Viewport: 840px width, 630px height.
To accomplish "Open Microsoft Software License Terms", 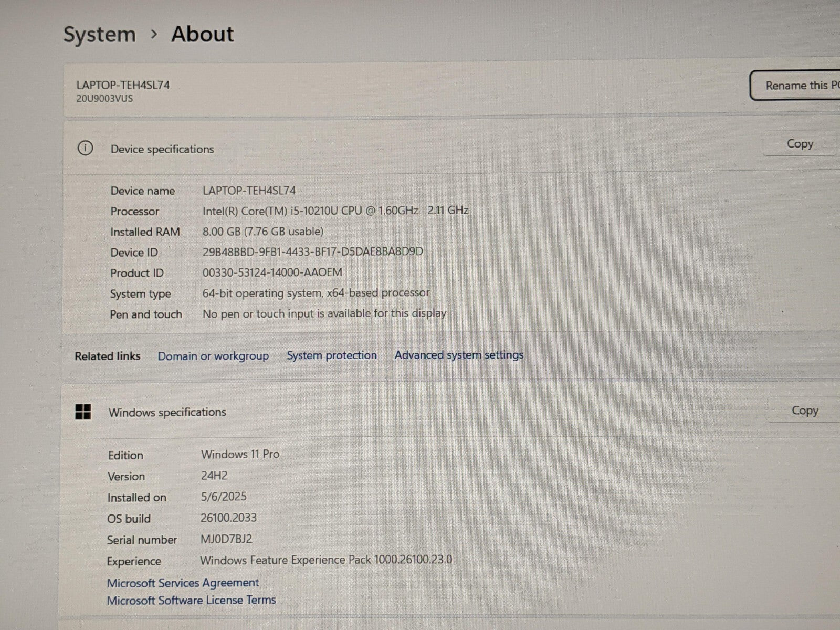I will click(191, 600).
